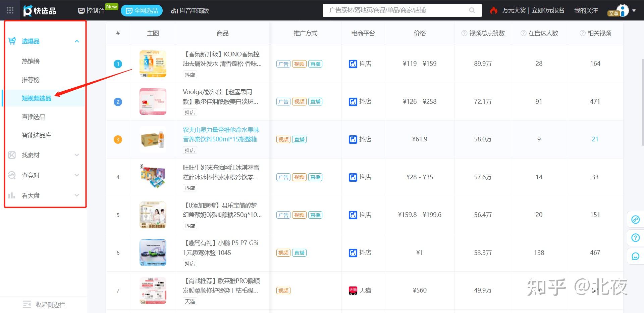Viewport: 644px width, 313px height.
Task: Click the 相关视频 help icon
Action: coord(583,33)
